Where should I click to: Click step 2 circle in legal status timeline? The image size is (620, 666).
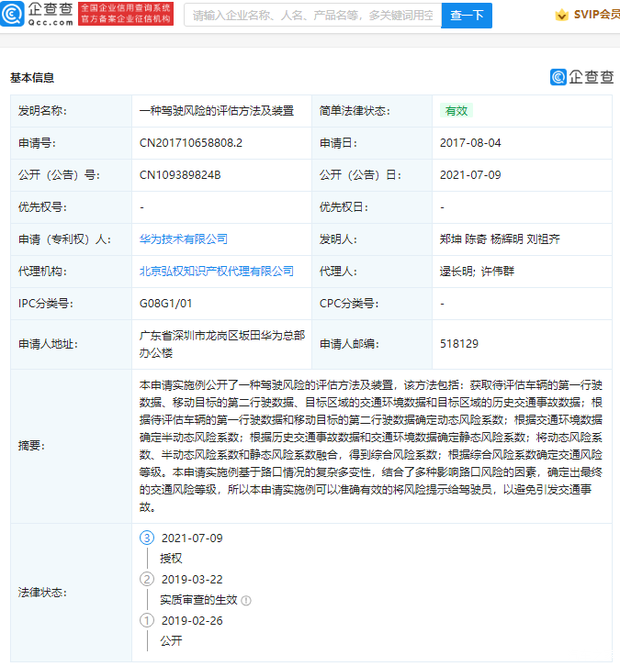click(x=147, y=578)
